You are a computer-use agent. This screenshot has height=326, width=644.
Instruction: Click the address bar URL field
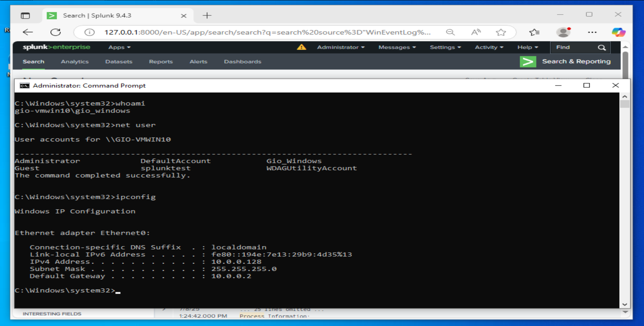pyautogui.click(x=267, y=32)
